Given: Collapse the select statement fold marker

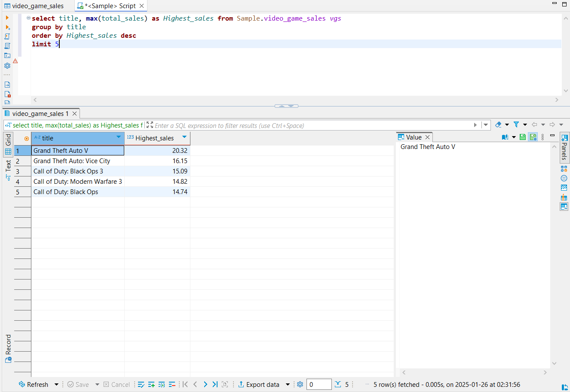Looking at the screenshot, I should tap(28, 18).
